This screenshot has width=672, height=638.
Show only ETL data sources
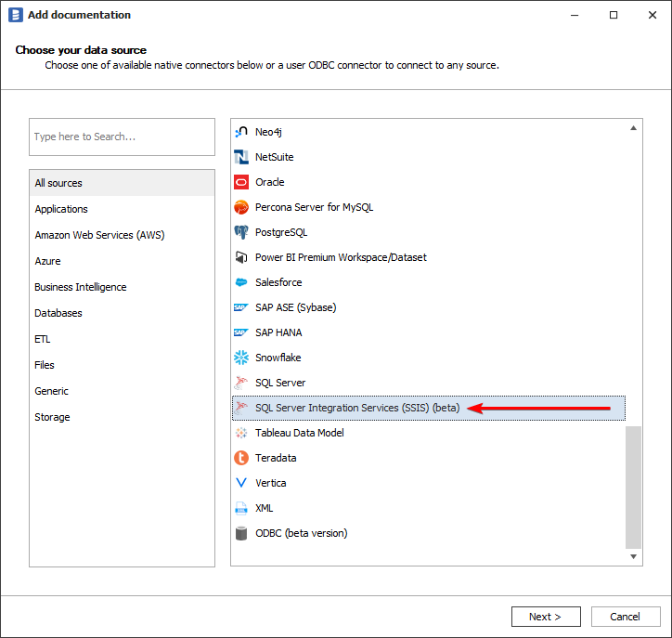[x=43, y=339]
